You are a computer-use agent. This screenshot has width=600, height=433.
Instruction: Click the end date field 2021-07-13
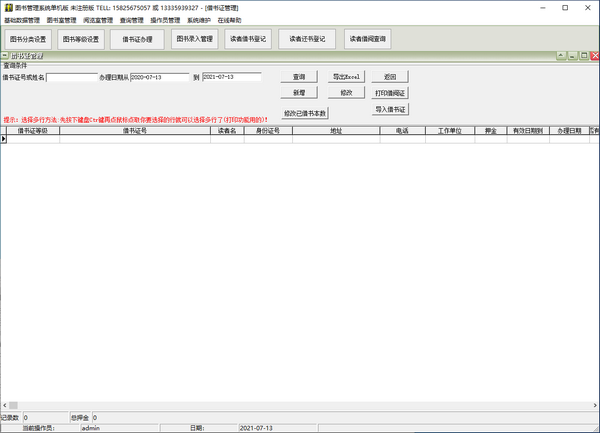click(232, 77)
